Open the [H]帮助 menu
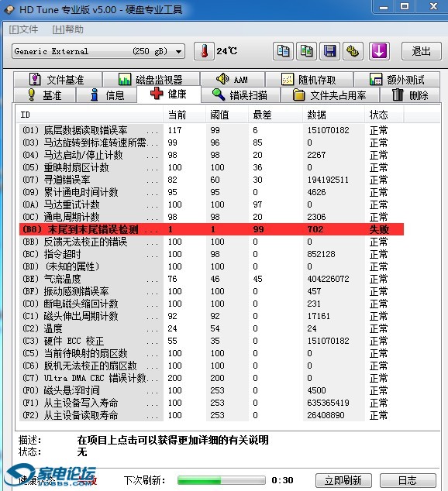Screen dimensions: 448x491 [x=67, y=29]
